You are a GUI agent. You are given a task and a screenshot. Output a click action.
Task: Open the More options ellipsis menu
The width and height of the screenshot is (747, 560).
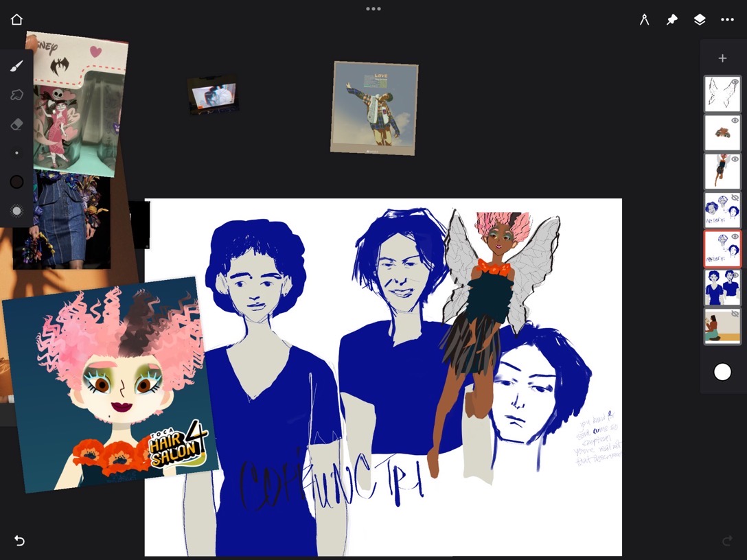[x=728, y=20]
